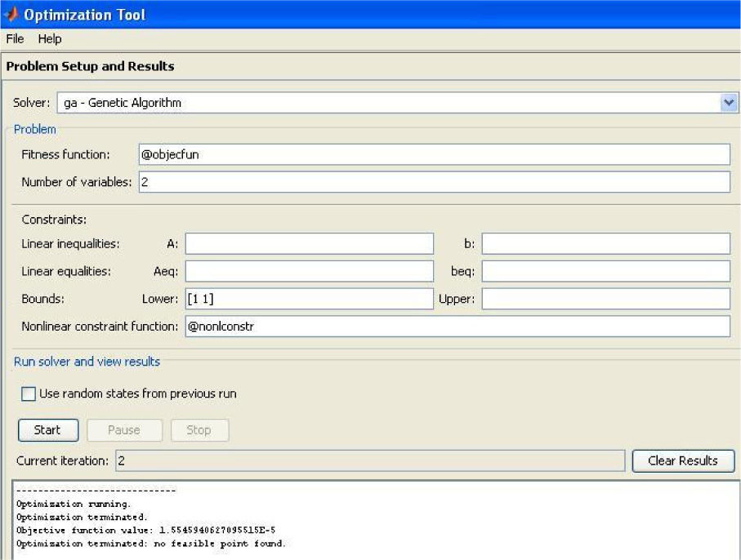Select the Number of variables input field

click(434, 182)
